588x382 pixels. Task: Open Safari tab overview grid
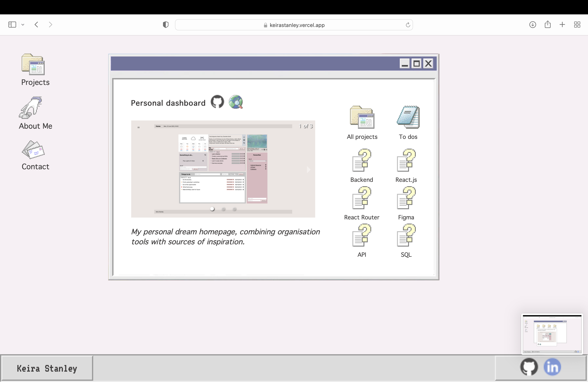tap(577, 25)
